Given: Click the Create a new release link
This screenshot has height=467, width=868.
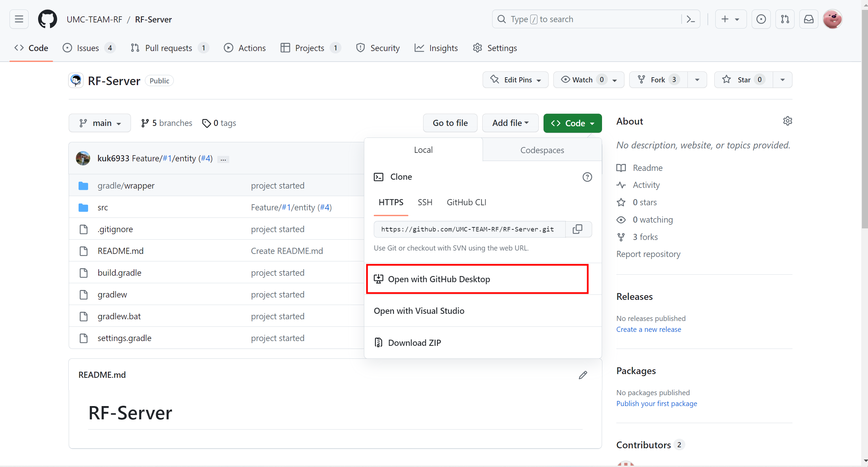Looking at the screenshot, I should point(648,329).
